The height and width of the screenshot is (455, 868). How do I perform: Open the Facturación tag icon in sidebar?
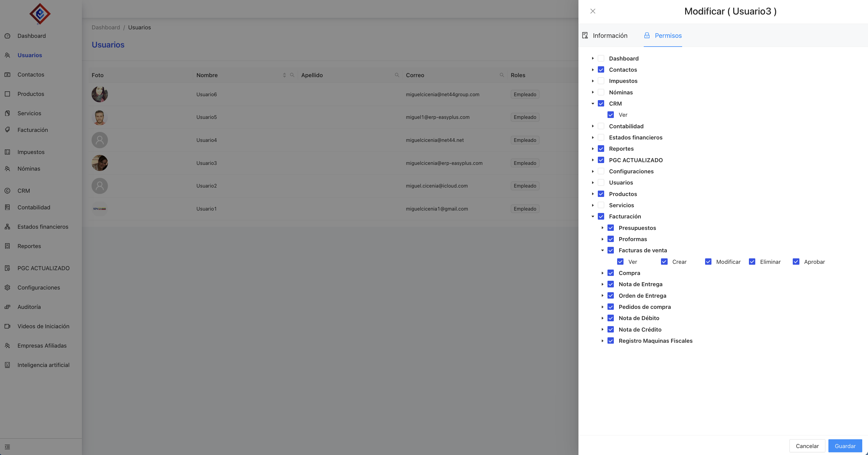click(x=8, y=129)
